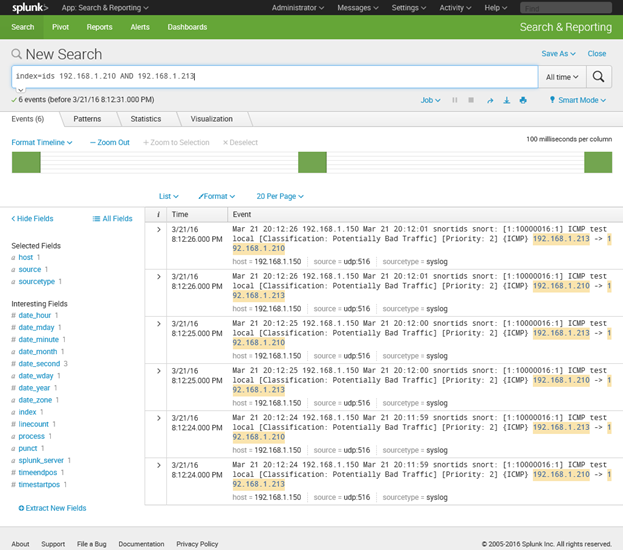Pause the running search job
The height and width of the screenshot is (550, 623).
pyautogui.click(x=456, y=100)
